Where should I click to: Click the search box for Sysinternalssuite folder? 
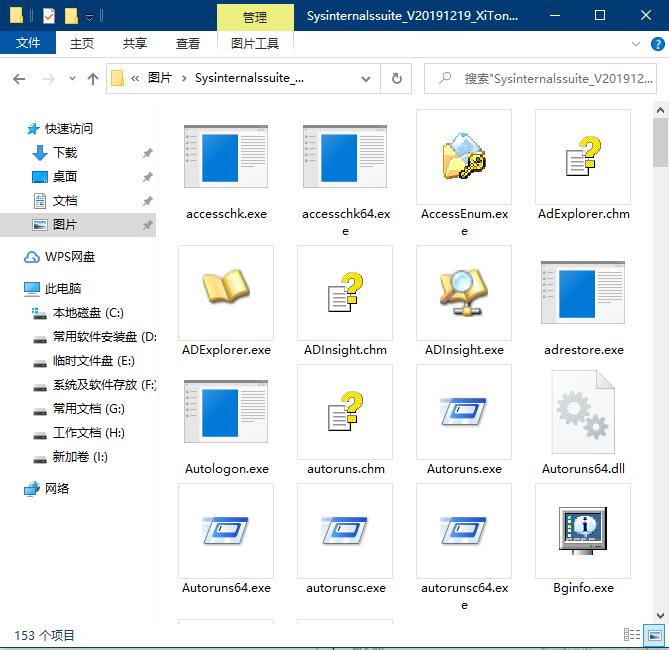point(540,79)
